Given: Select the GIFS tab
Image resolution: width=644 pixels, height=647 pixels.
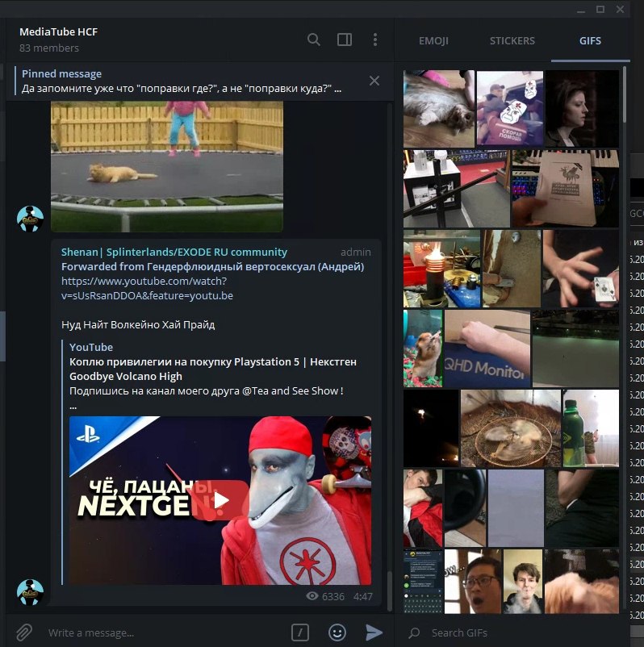Looking at the screenshot, I should pos(590,41).
